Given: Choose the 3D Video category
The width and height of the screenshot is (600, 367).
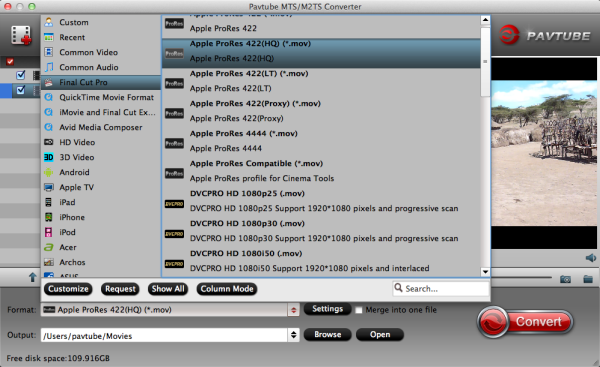Looking at the screenshot, I should tap(101, 157).
